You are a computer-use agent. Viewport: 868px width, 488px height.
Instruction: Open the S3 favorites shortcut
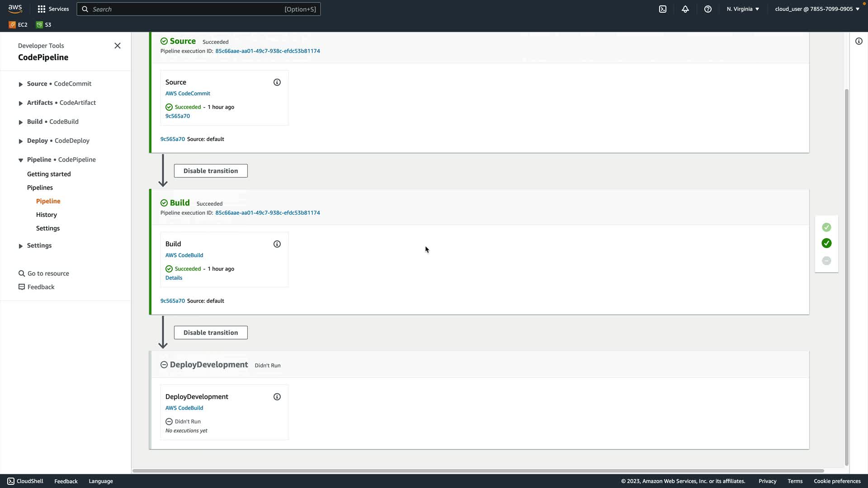coord(44,25)
